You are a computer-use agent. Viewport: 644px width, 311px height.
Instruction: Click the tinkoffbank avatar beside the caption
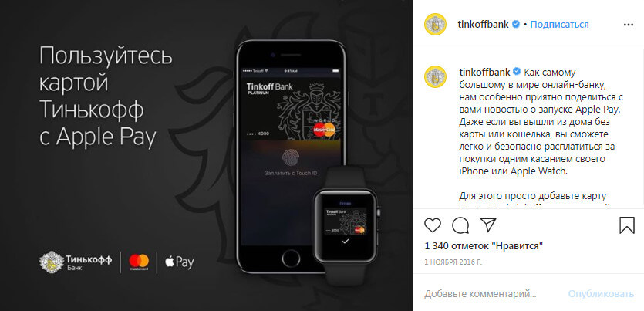(x=435, y=76)
